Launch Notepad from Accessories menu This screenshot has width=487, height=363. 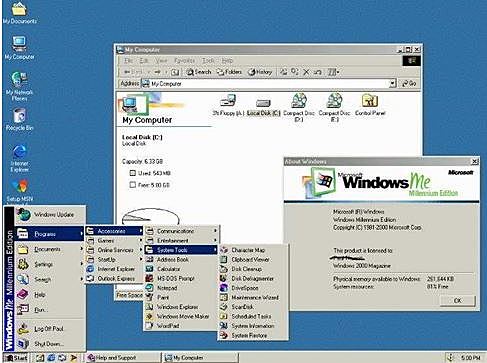[x=182, y=288]
